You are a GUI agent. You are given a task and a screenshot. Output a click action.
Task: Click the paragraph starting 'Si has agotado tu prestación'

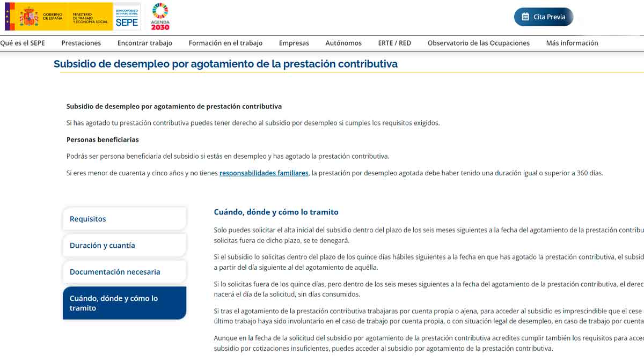pyautogui.click(x=253, y=123)
